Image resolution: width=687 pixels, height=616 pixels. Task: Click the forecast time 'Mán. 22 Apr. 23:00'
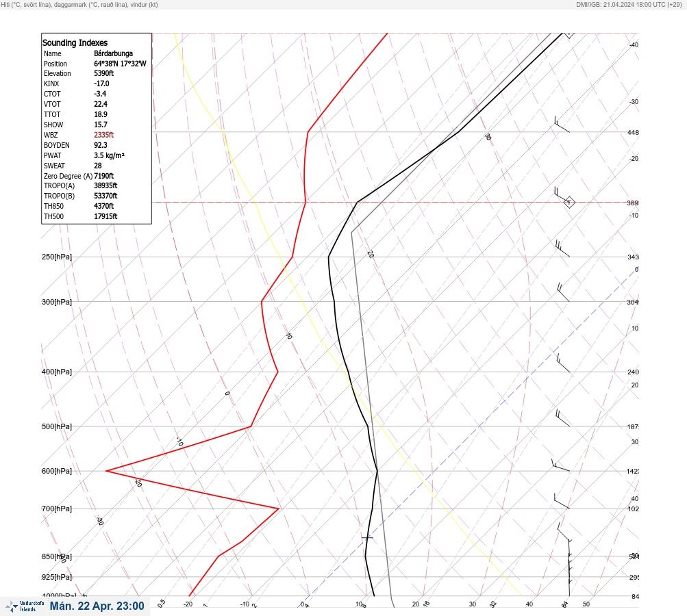(97, 606)
